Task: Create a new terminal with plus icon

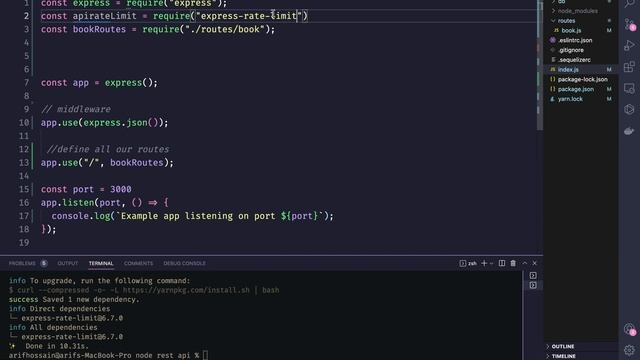Action: click(484, 263)
